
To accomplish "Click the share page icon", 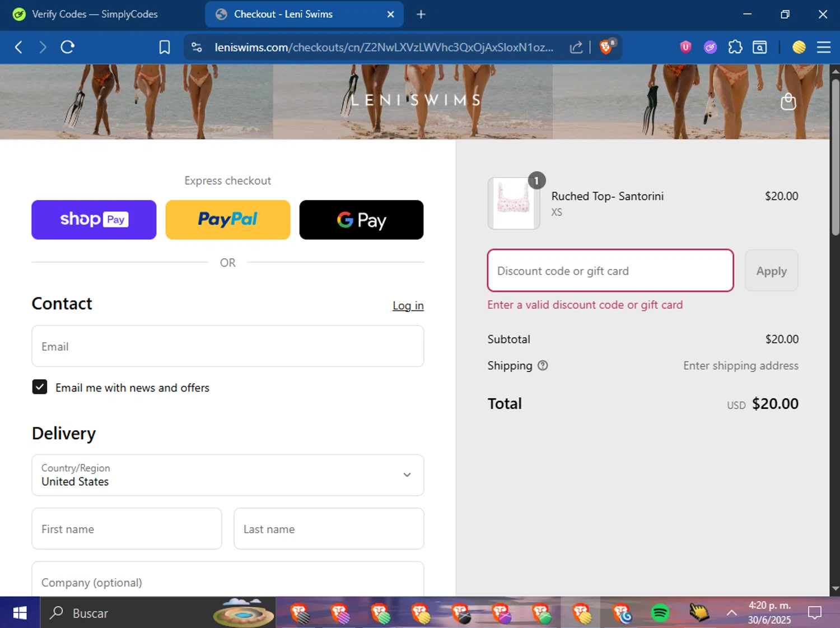I will (576, 47).
